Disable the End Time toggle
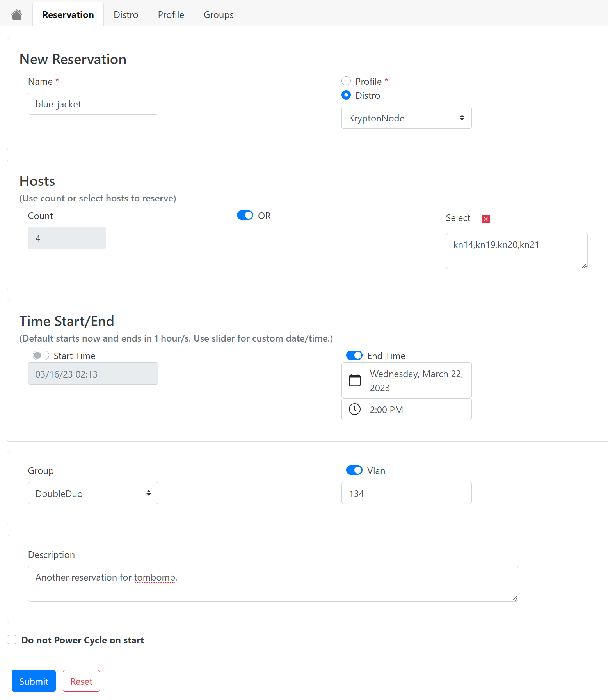The image size is (608, 700). (x=354, y=355)
